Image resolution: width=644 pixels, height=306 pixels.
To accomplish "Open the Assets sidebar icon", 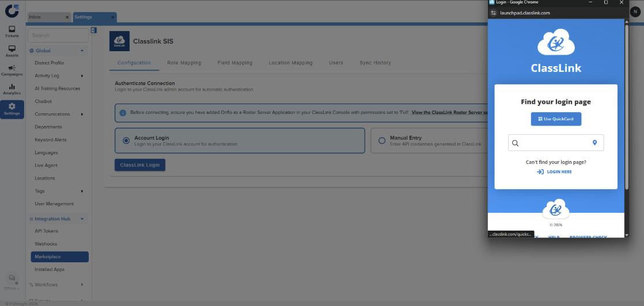I will tap(12, 51).
